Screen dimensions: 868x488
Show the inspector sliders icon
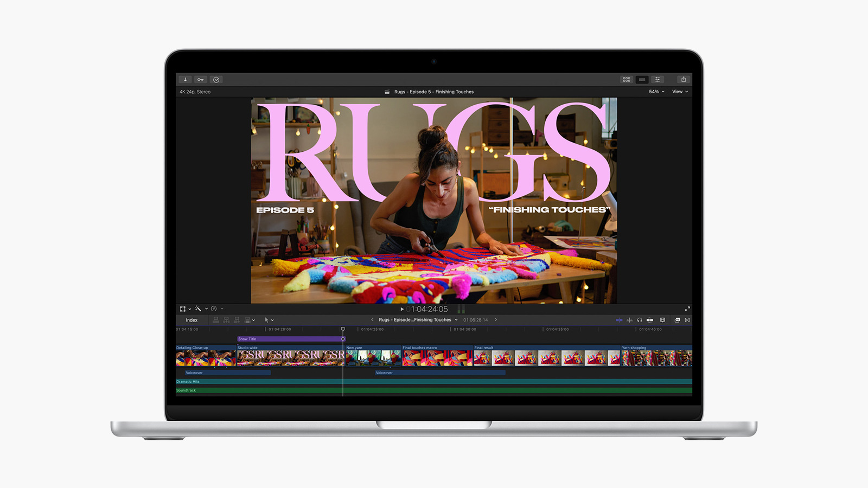pos(658,80)
